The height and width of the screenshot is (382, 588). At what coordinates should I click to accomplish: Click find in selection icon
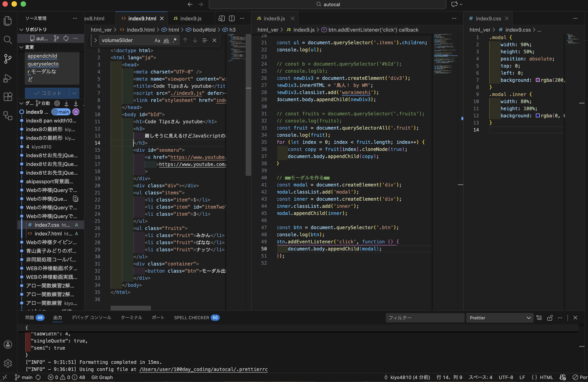[x=205, y=40]
